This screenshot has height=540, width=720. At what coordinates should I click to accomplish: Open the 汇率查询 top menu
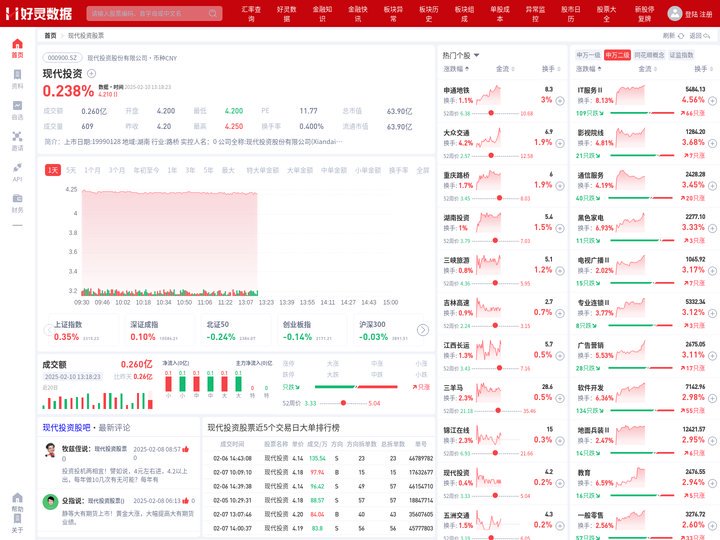click(x=251, y=13)
